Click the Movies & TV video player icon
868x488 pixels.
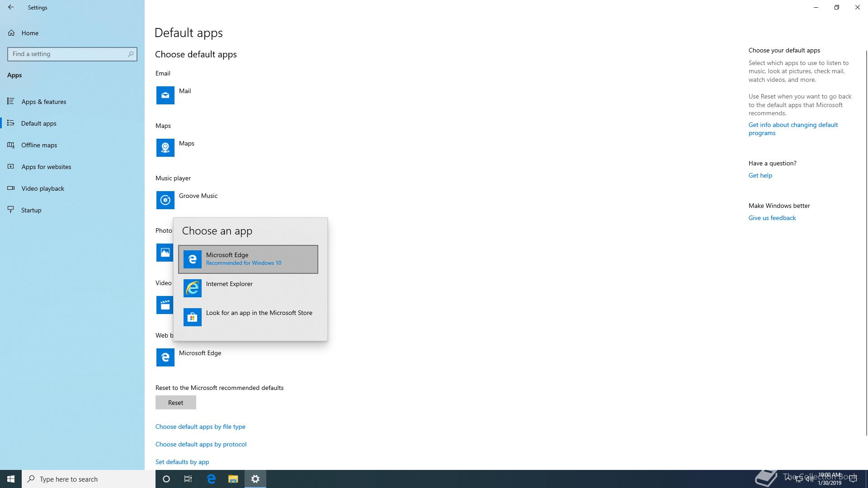click(165, 305)
